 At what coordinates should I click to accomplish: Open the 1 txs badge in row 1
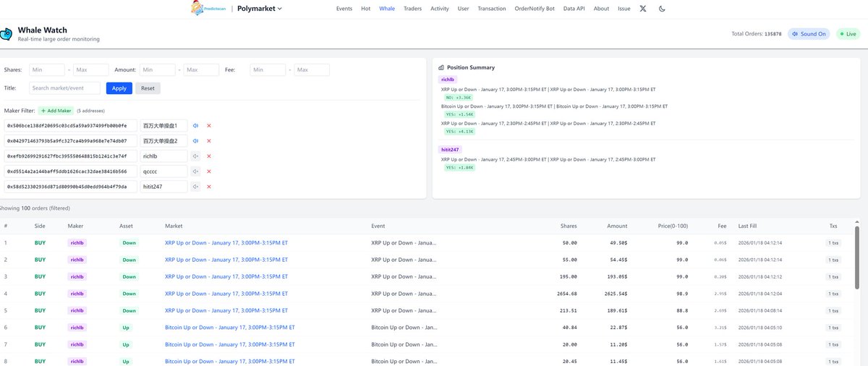[x=834, y=242]
